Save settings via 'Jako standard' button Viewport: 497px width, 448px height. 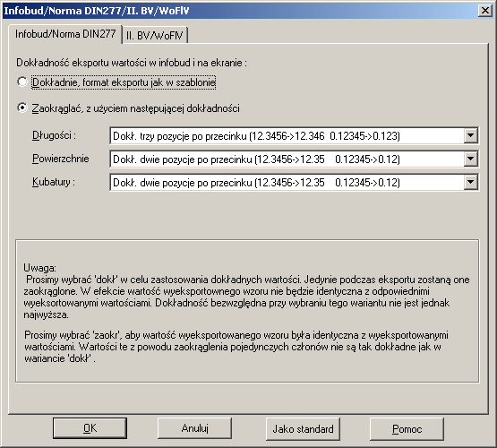(x=303, y=428)
